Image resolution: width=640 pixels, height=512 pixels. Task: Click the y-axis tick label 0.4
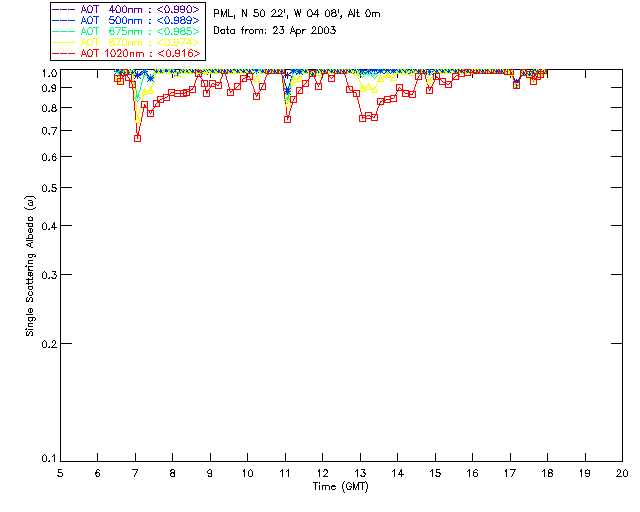pos(49,226)
